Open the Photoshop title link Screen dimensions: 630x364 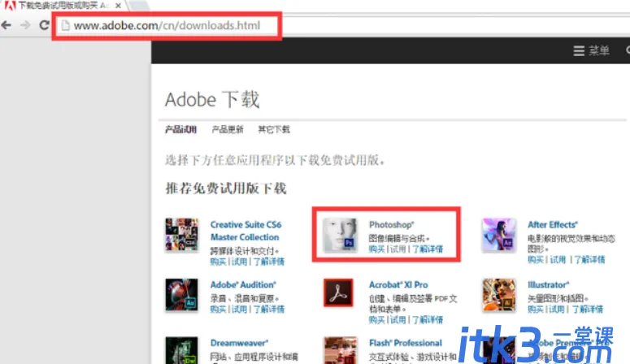click(391, 224)
